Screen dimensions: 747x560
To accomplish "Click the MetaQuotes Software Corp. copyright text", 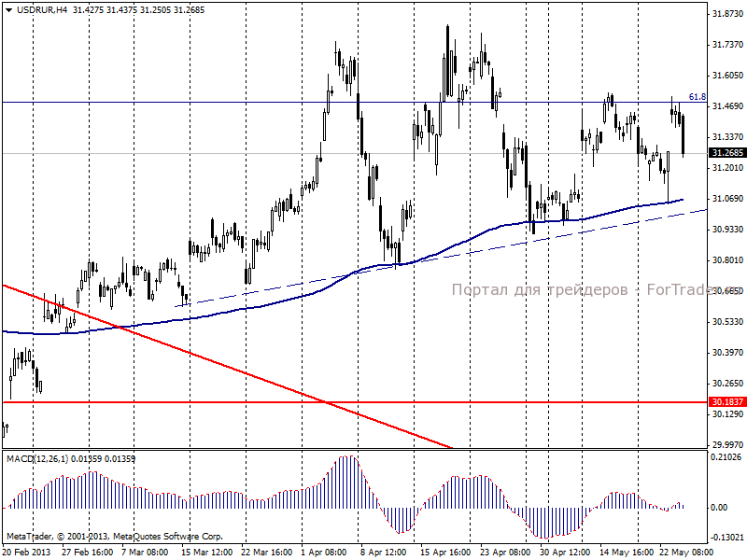I will (114, 537).
